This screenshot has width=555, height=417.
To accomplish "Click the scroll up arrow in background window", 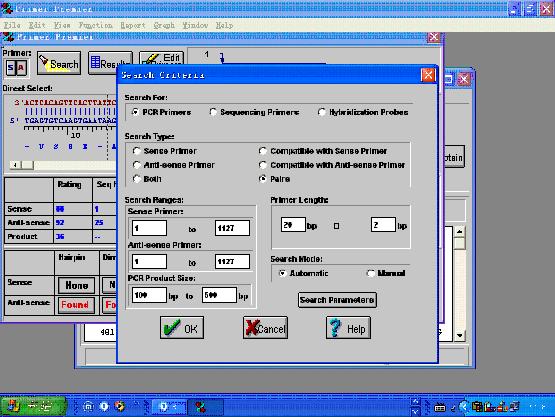I will (x=459, y=232).
